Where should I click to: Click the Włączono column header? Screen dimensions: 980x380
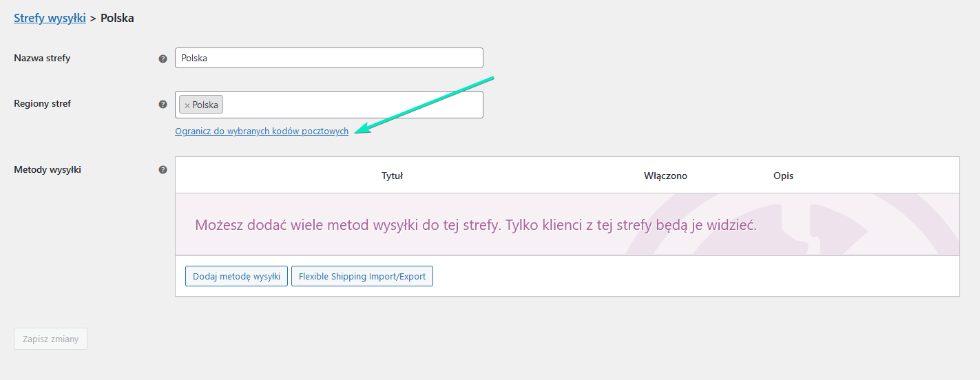[x=665, y=176]
